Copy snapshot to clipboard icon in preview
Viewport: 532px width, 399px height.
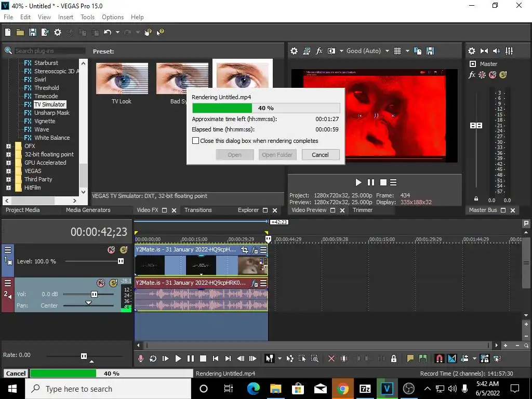point(418,51)
